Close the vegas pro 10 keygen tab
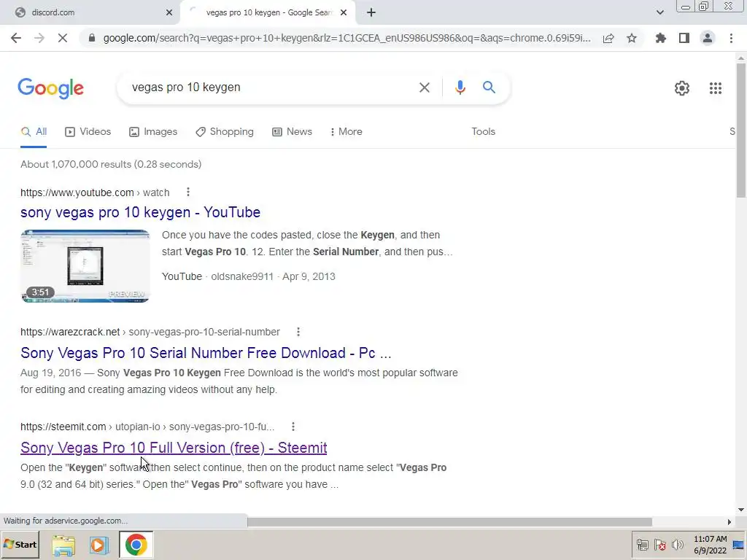The image size is (747, 560). 344,13
